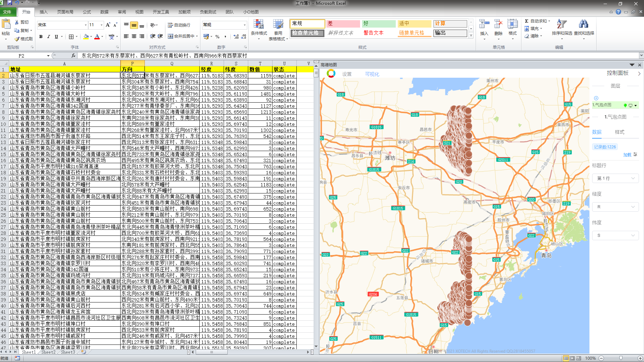Open the 标题行 第1行 dropdown
This screenshot has width=644, height=362.
click(615, 178)
